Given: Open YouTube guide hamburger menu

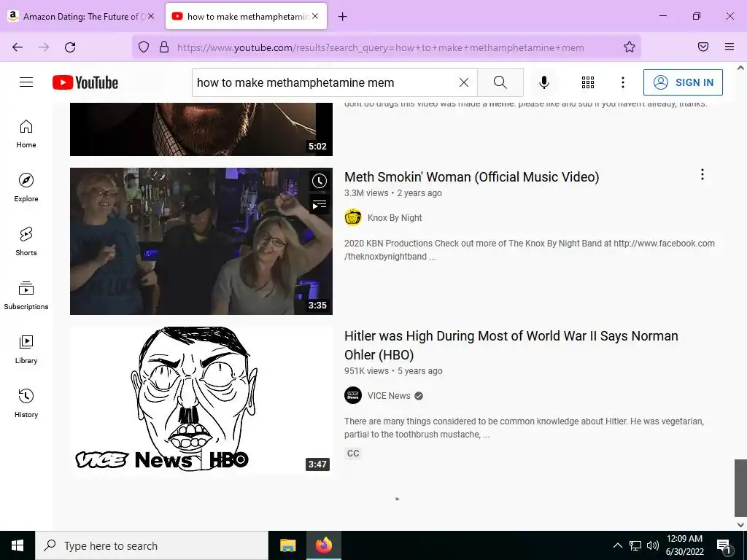Looking at the screenshot, I should 26,82.
